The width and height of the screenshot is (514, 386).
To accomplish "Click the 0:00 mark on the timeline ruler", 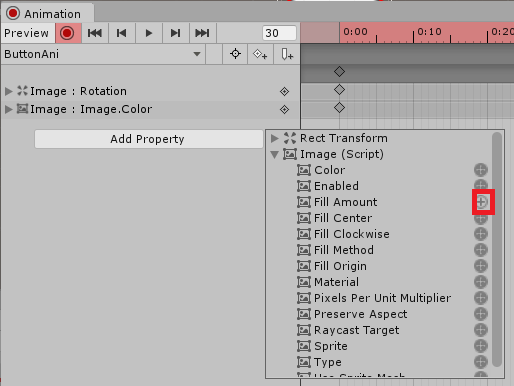I will coord(355,32).
